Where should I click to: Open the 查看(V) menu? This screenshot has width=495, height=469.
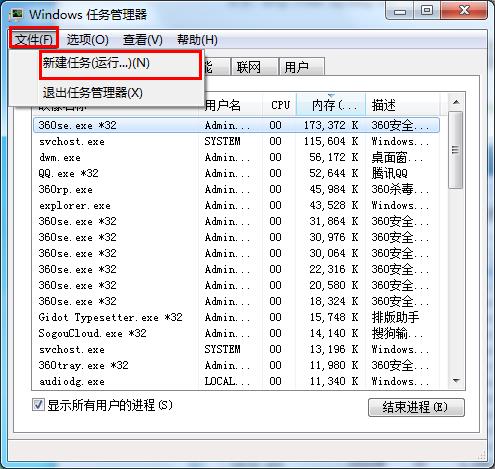click(143, 40)
